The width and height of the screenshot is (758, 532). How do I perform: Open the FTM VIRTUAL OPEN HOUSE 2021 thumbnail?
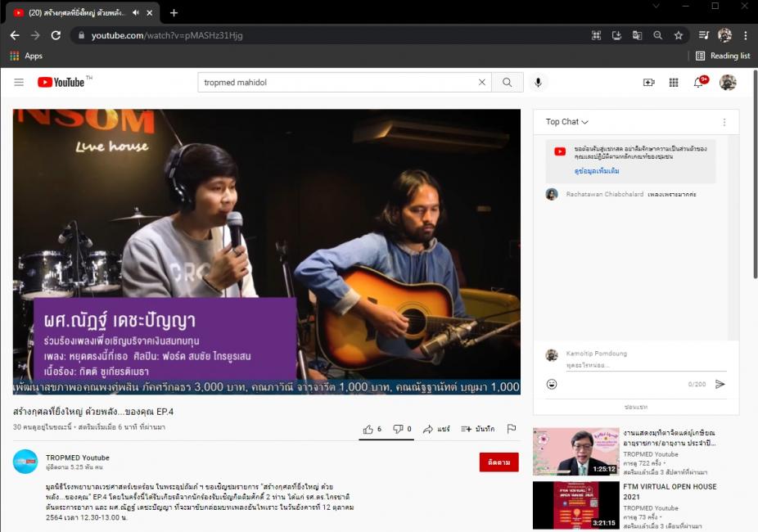[575, 505]
